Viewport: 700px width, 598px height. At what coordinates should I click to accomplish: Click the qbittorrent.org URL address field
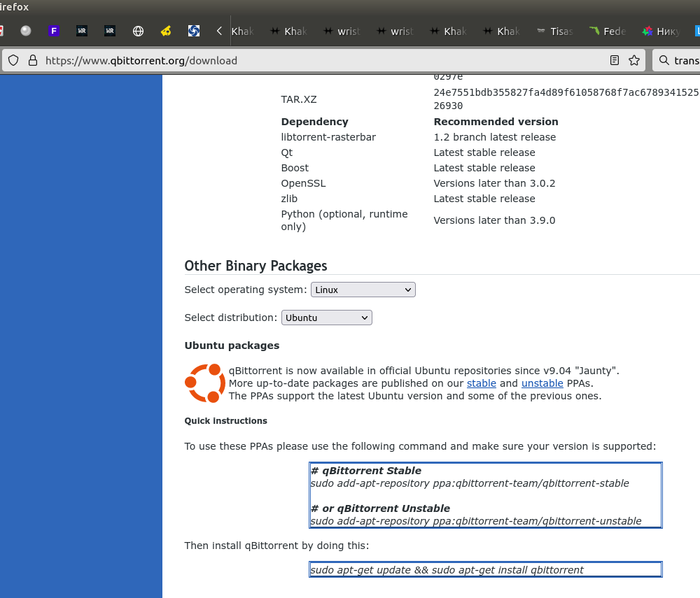(x=315, y=61)
